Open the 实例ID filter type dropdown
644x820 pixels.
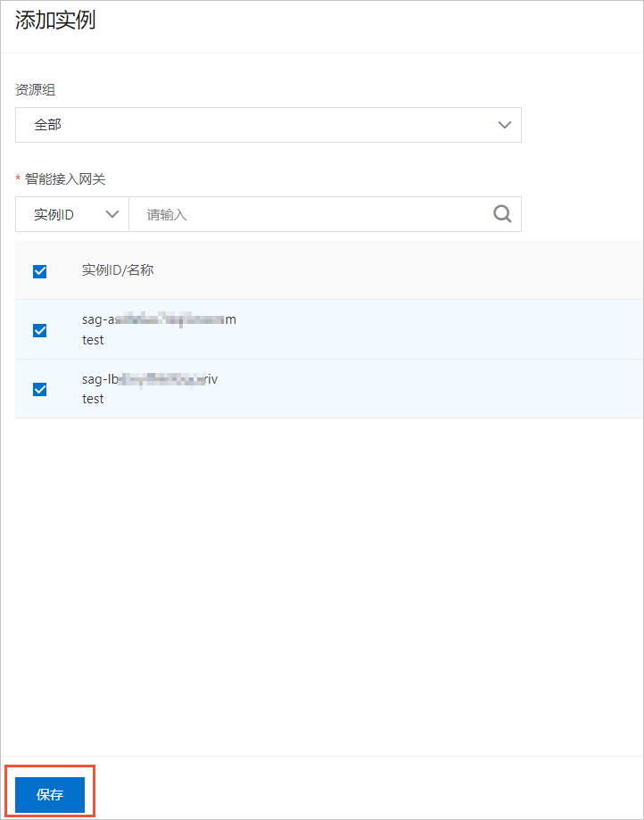click(72, 214)
